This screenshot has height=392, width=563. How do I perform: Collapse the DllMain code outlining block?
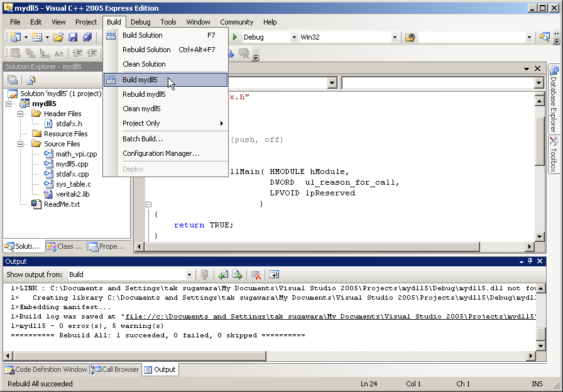point(149,204)
